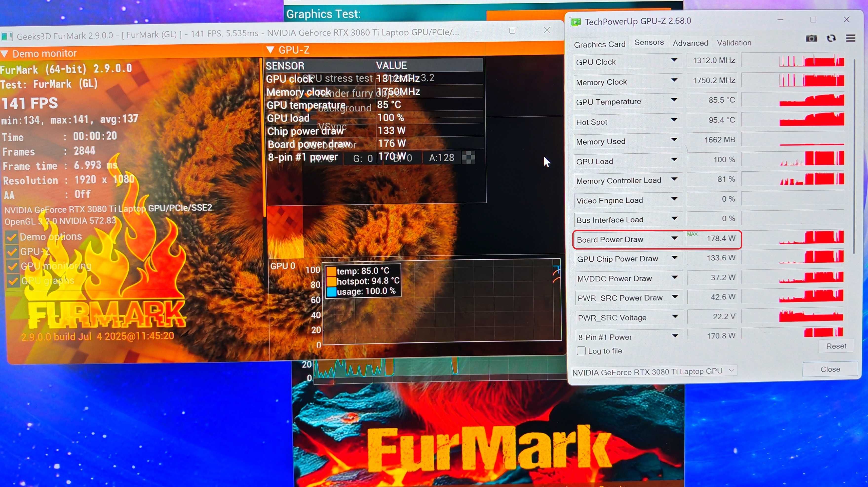
Task: Click the GPU 0 temperature graph in FurMark
Action: pyautogui.click(x=442, y=301)
